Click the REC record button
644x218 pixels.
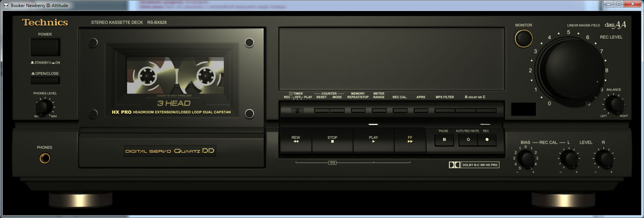click(487, 140)
